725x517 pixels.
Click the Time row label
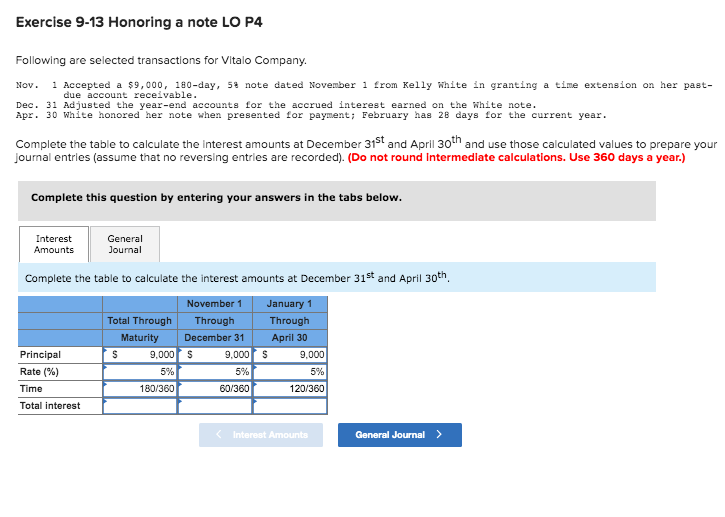tap(31, 389)
